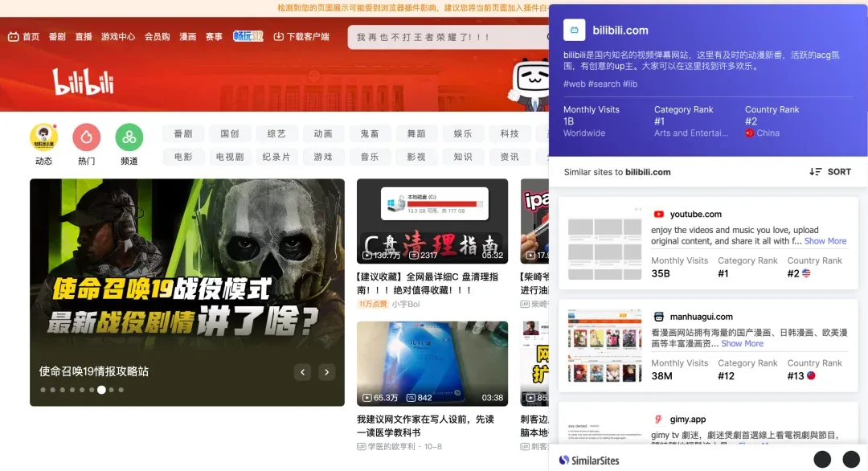868x471 pixels.
Task: Select the last carousel pagination dot
Action: click(x=121, y=390)
